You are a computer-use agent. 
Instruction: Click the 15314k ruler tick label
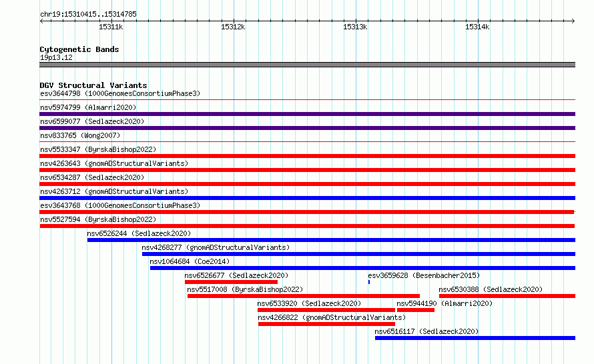click(477, 27)
